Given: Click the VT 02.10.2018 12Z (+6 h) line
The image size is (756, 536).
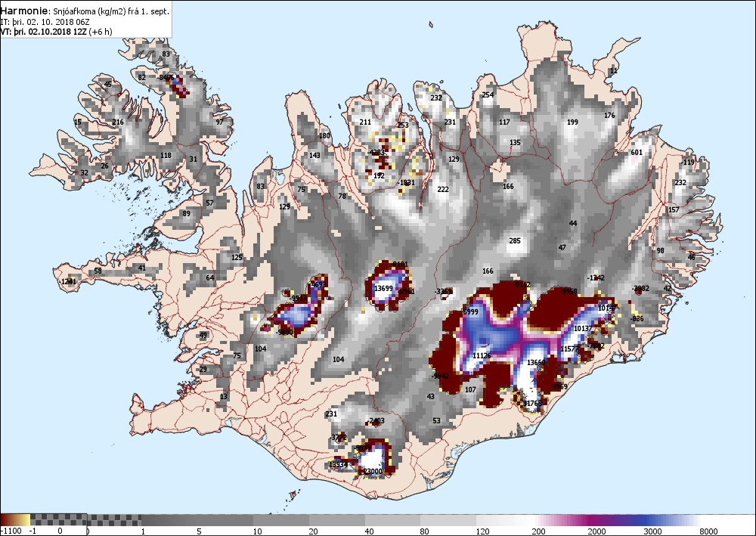Looking at the screenshot, I should 56,32.
